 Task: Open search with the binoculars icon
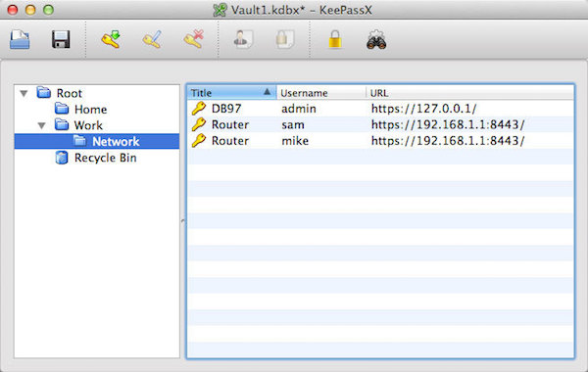[376, 39]
